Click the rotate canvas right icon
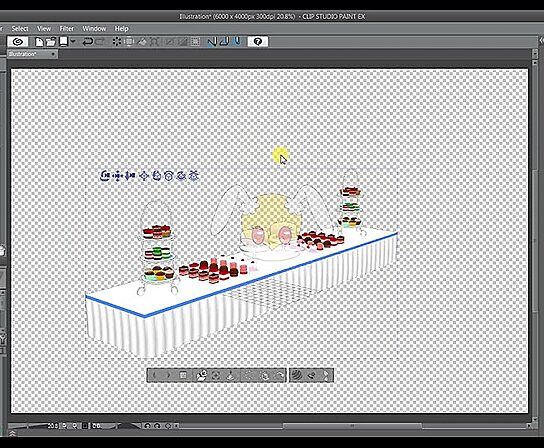Viewport: 544px width, 448px height. click(157, 425)
